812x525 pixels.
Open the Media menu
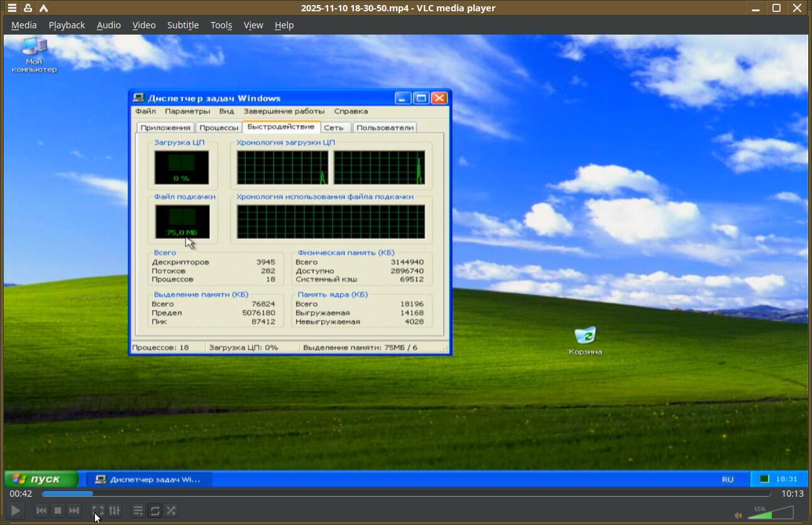pyautogui.click(x=24, y=25)
